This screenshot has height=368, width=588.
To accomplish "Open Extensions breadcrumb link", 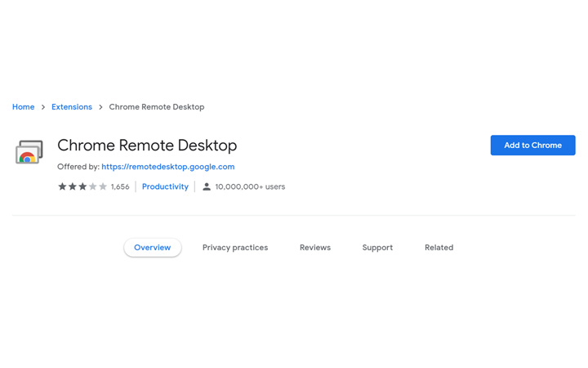I will (x=72, y=107).
